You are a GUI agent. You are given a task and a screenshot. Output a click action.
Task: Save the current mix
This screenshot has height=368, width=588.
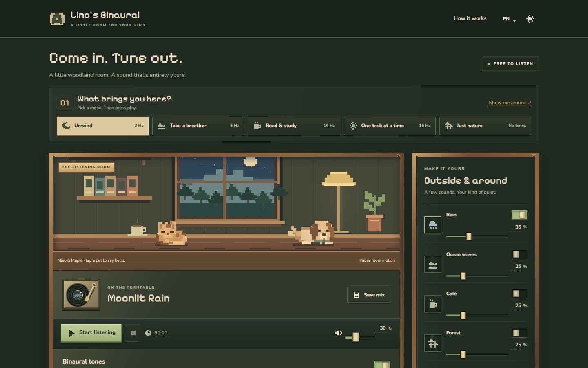click(369, 295)
